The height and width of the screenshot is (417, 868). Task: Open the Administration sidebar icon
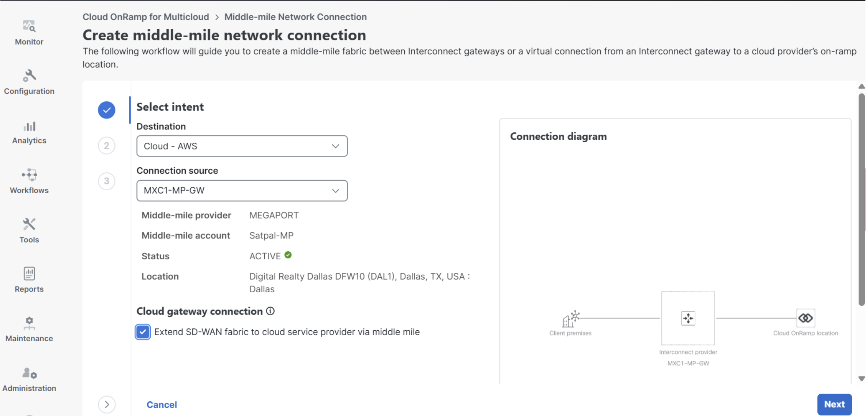[x=29, y=373]
